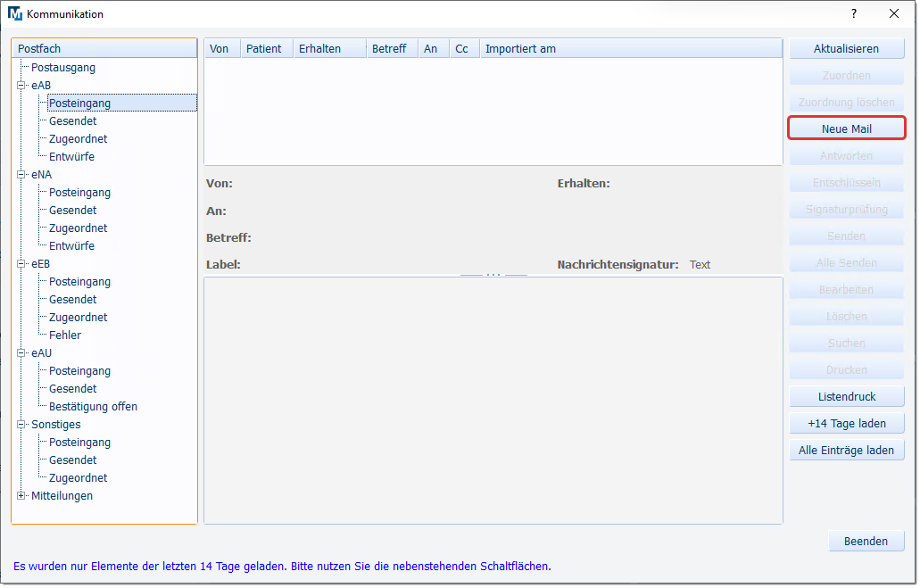920x588 pixels.
Task: Select Posteingang under eEB
Action: [x=79, y=282]
